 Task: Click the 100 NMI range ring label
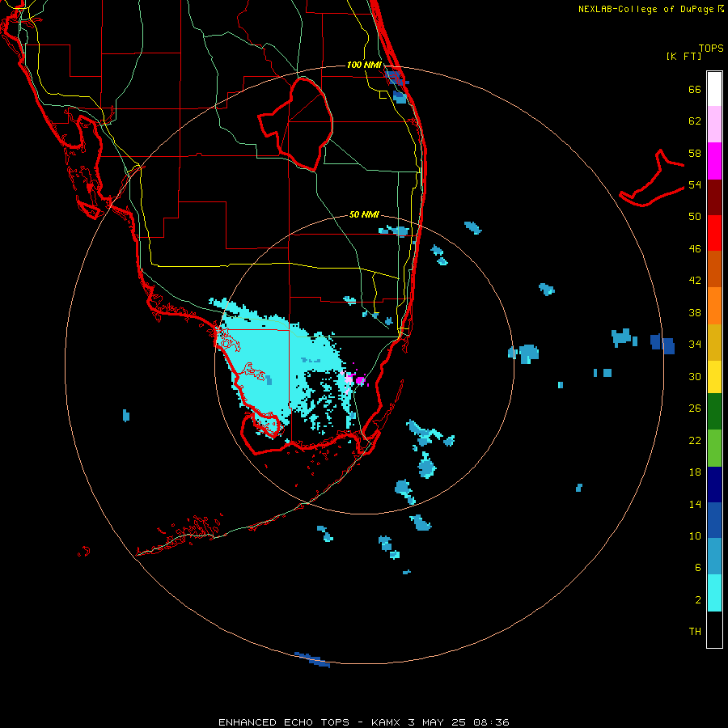[364, 65]
